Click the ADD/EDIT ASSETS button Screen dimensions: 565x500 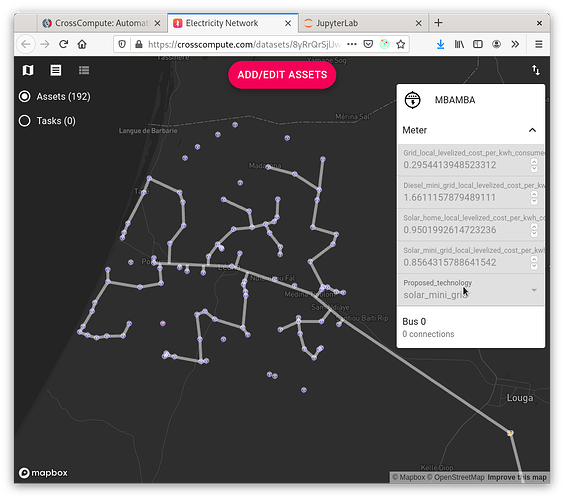[x=282, y=75]
